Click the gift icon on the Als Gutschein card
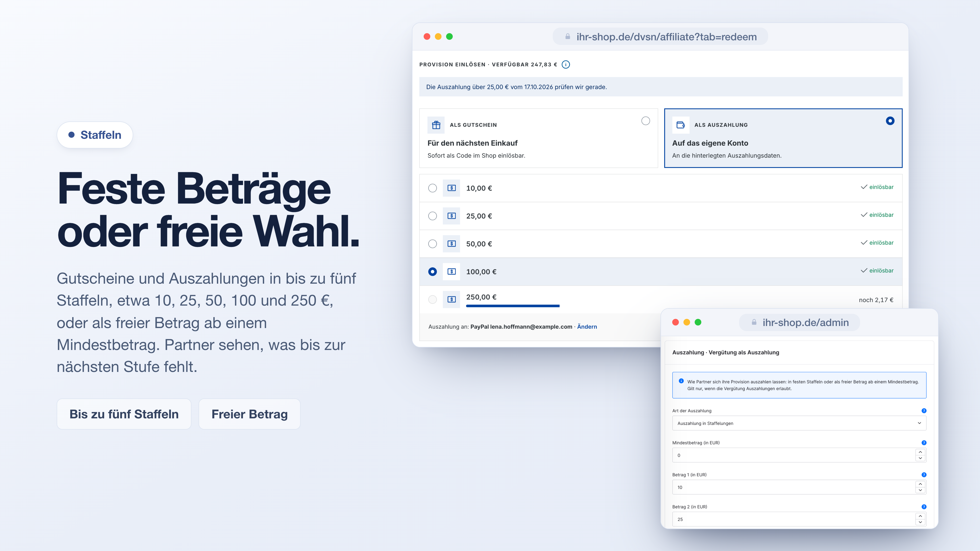Screen dimensions: 980x551 (436, 125)
